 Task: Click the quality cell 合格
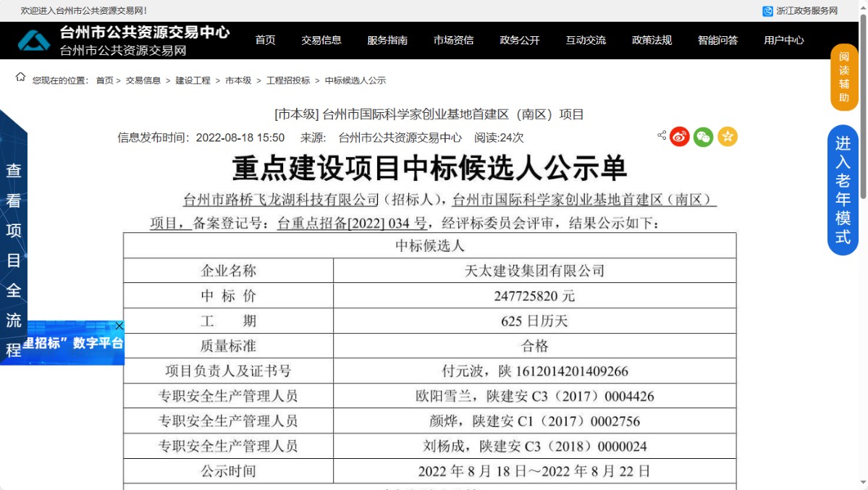click(535, 346)
